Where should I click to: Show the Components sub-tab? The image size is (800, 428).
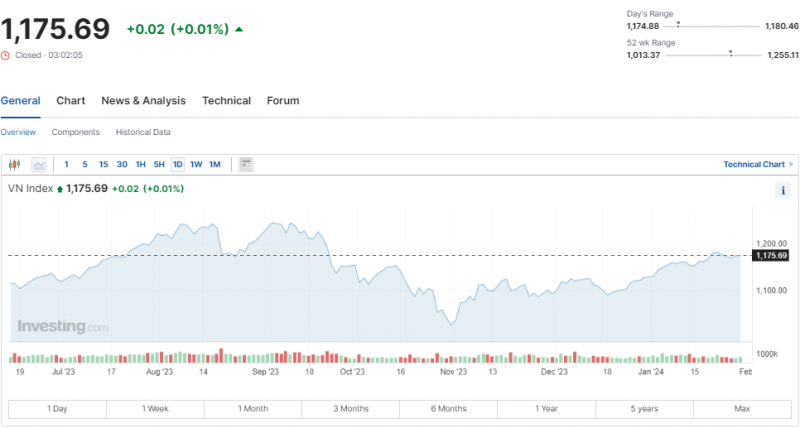tap(75, 132)
